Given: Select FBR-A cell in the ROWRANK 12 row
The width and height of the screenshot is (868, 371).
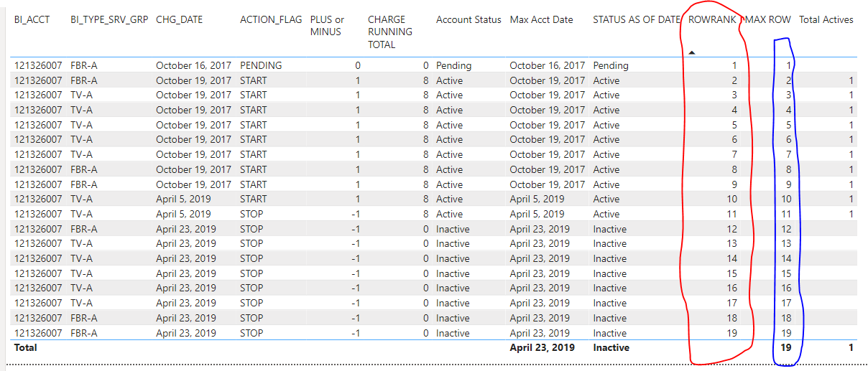Looking at the screenshot, I should [x=84, y=229].
